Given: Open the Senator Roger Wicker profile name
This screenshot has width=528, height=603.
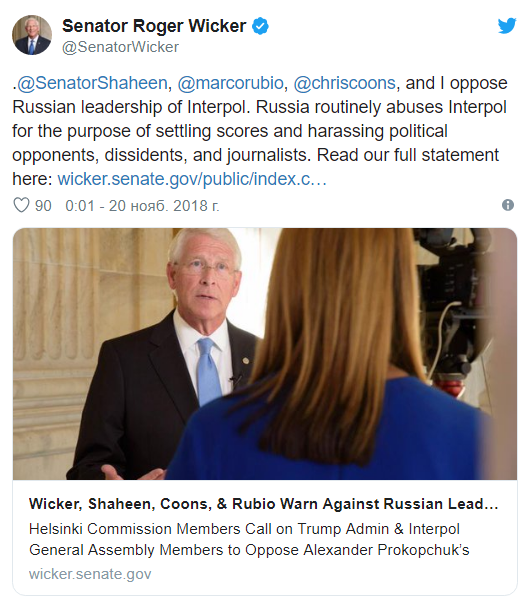Looking at the screenshot, I should [x=154, y=26].
